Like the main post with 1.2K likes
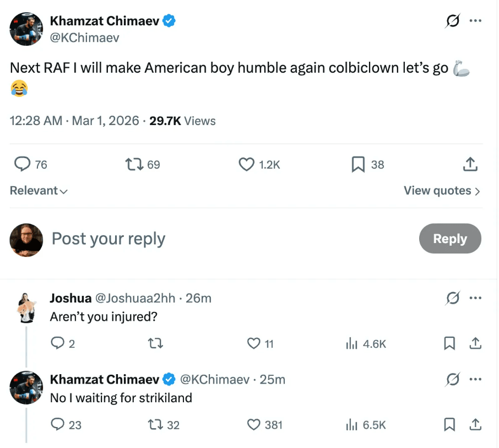The height and width of the screenshot is (448, 499). click(x=246, y=164)
